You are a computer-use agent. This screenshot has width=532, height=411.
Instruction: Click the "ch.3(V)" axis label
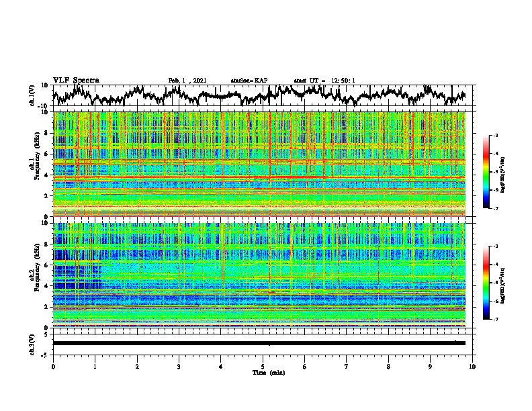(x=32, y=345)
